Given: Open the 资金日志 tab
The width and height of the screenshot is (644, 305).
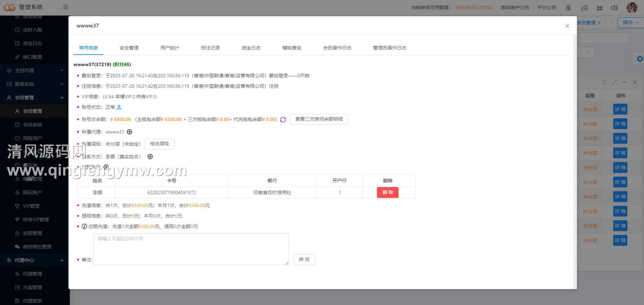Looking at the screenshot, I should 251,48.
